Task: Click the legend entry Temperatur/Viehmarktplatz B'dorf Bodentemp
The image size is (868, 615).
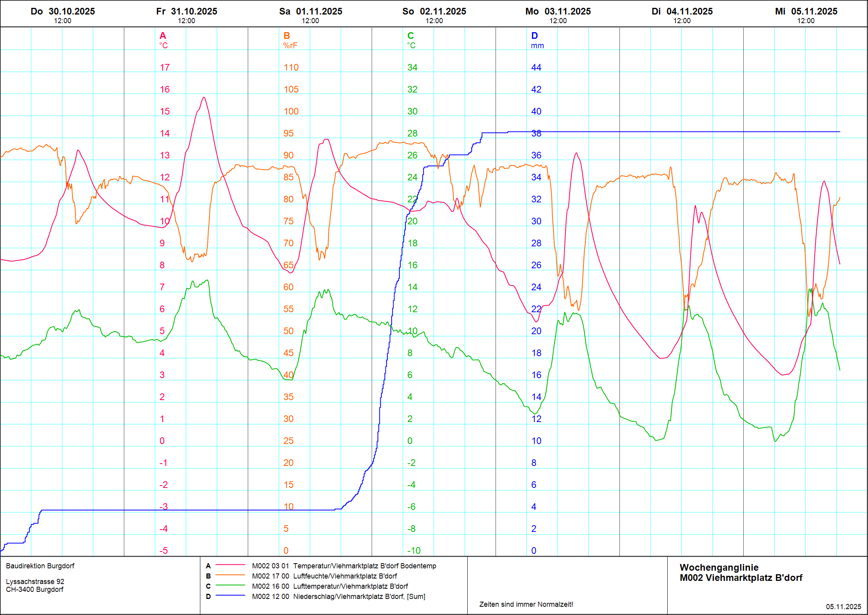Action: coord(364,566)
